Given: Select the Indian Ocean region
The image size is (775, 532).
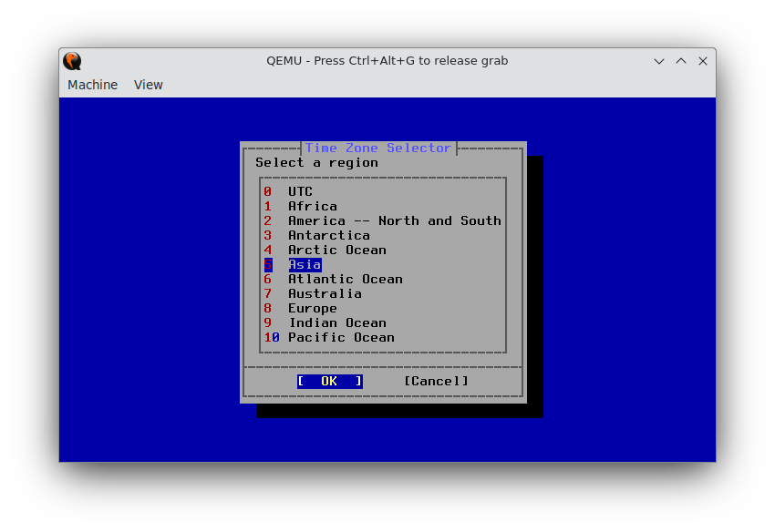Looking at the screenshot, I should click(337, 322).
